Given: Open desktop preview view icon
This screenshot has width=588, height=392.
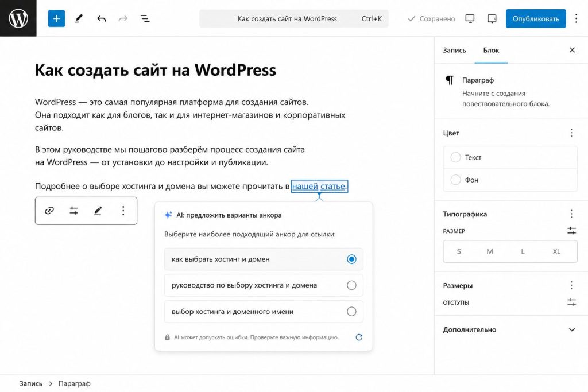Looking at the screenshot, I should (470, 18).
